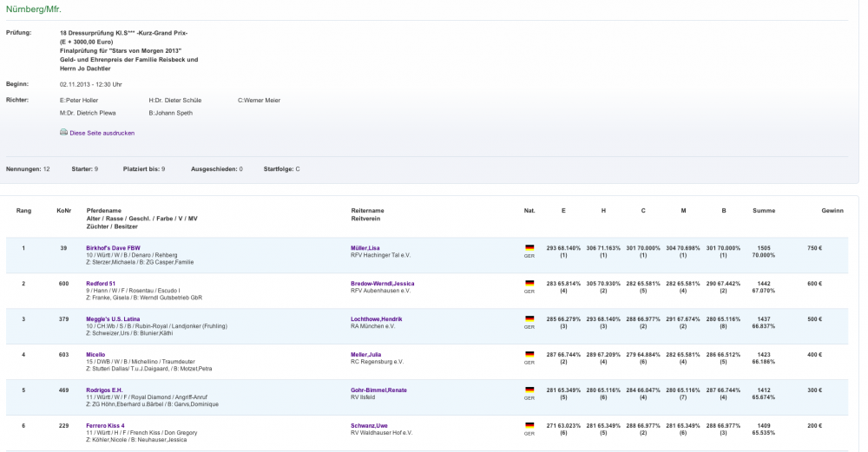
Task: Open the Micello horse link
Action: (95, 354)
